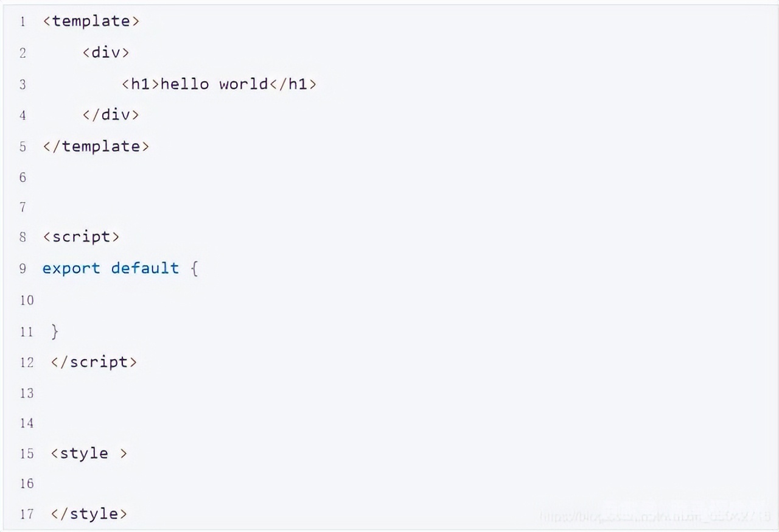The image size is (779, 532).
Task: Click the closing </div> tag
Action: (111, 114)
